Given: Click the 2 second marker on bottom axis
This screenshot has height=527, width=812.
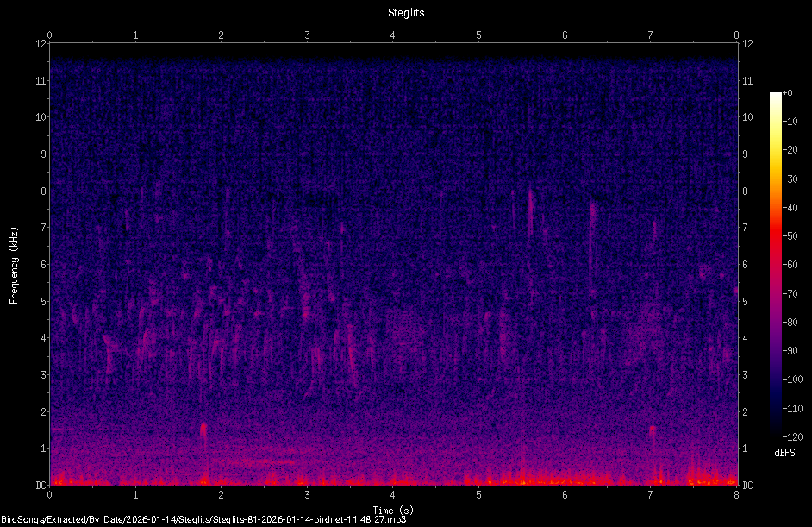Looking at the screenshot, I should click(222, 494).
